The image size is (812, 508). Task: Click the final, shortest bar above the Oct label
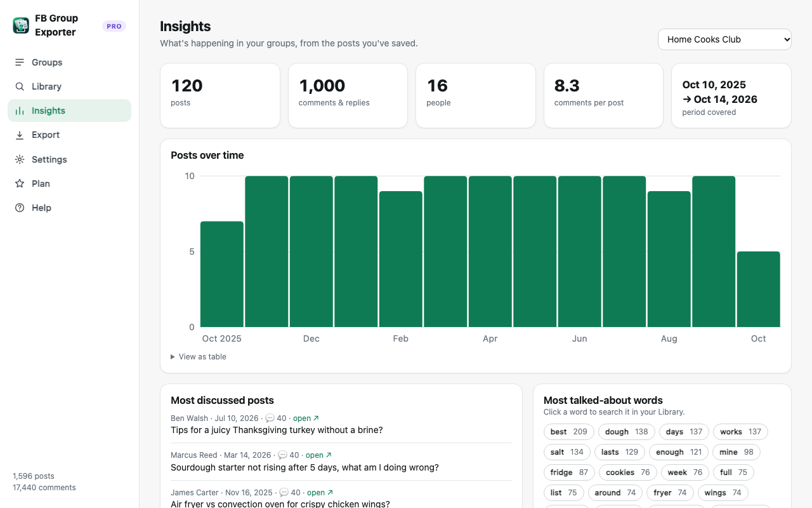click(x=758, y=290)
